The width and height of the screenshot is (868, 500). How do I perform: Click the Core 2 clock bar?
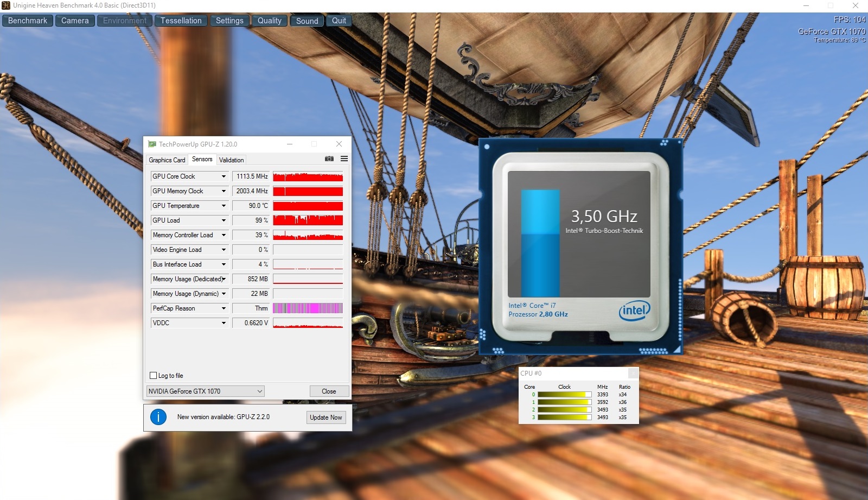click(564, 410)
